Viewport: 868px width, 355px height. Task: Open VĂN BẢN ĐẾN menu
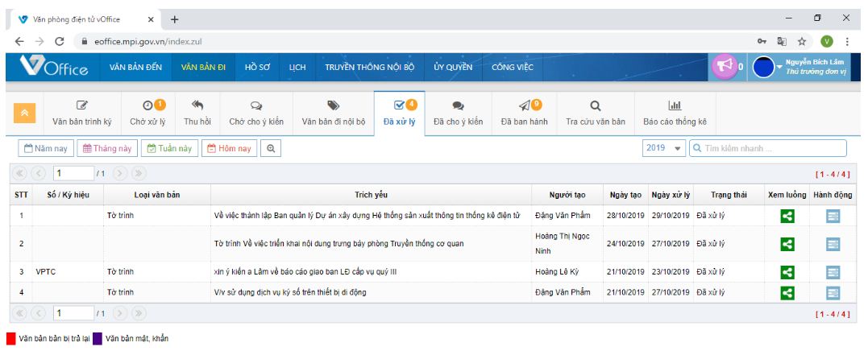click(x=135, y=67)
